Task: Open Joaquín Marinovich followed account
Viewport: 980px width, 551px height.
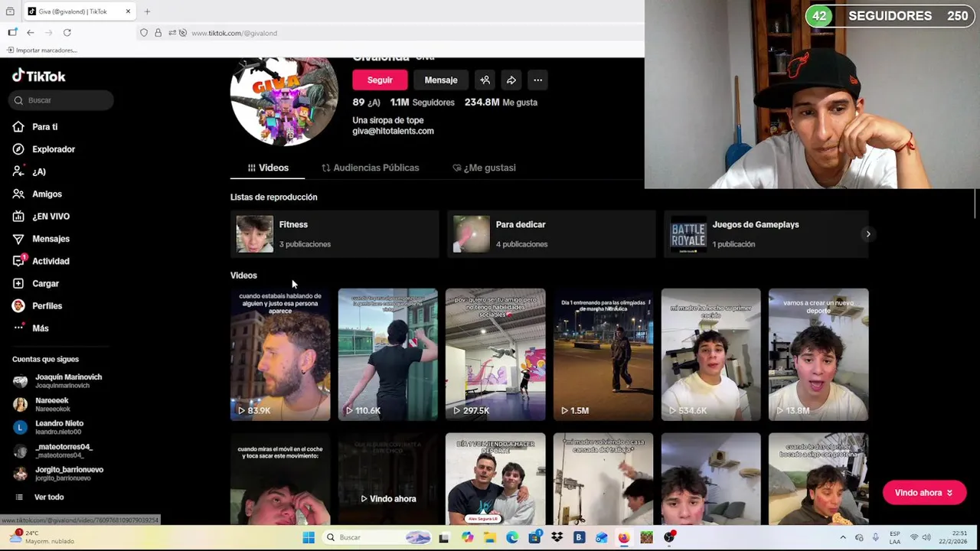Action: click(58, 381)
